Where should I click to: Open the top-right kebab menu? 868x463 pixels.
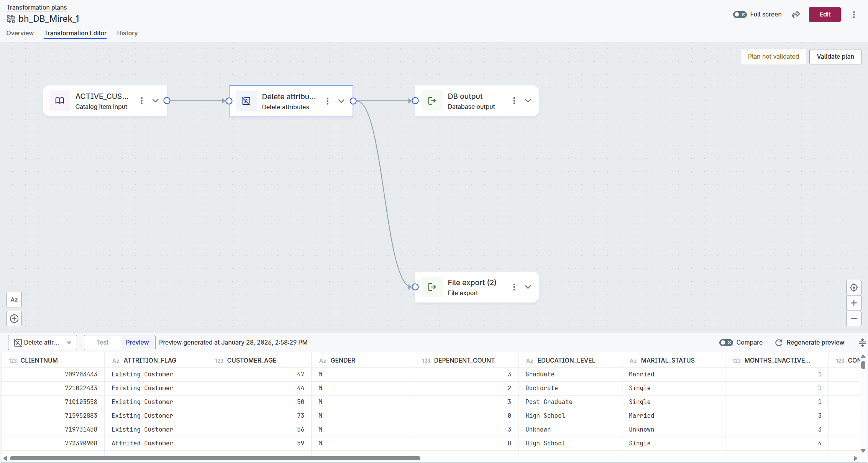point(854,15)
